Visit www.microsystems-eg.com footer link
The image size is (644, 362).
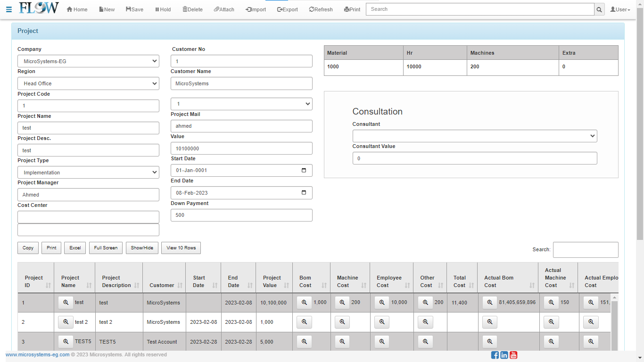coord(38,354)
